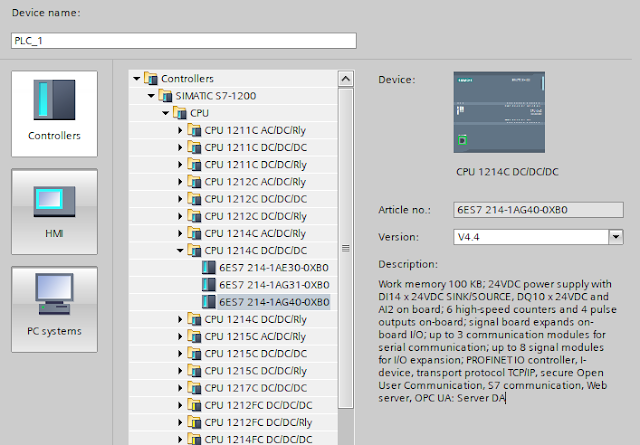Select CPU 1217C DC/DC/DC tree label
640x445 pixels.
point(256,388)
